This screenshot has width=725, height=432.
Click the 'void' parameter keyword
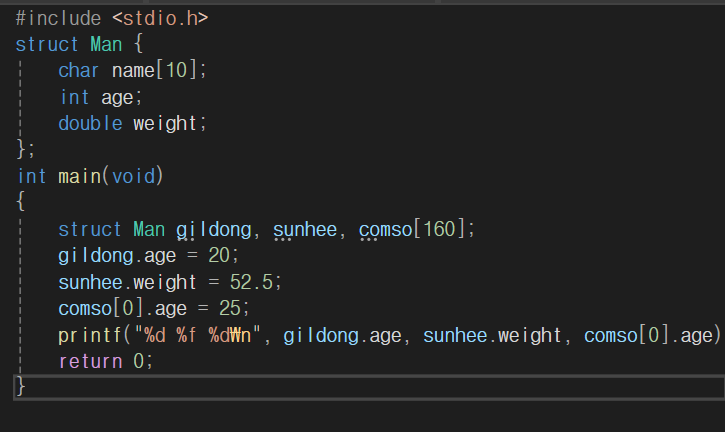pos(134,177)
